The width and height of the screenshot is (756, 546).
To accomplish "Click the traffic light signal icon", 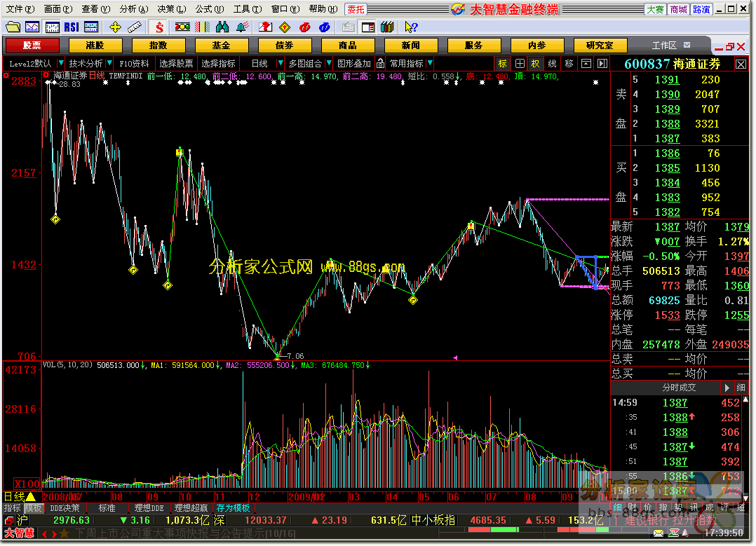I will click(182, 27).
